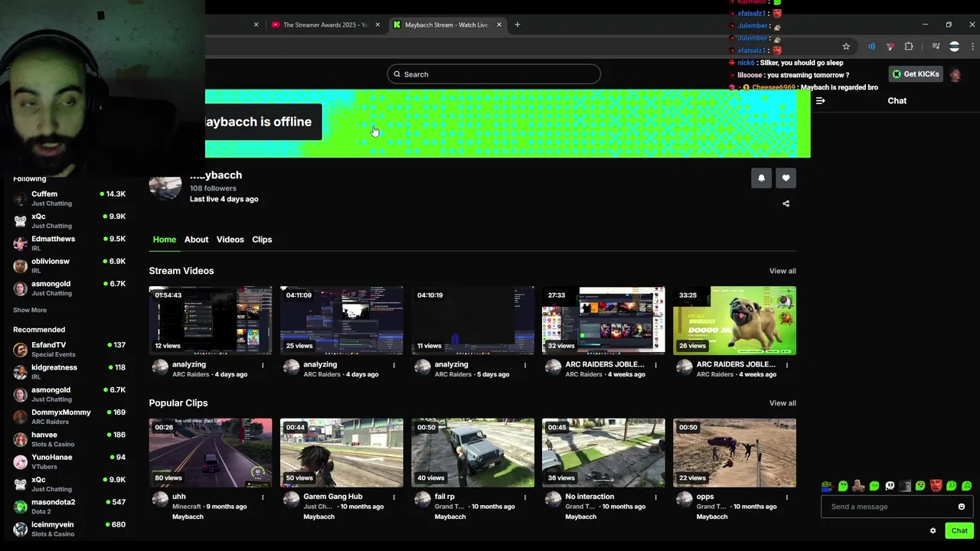Click the red face emote in quick emotes
Image resolution: width=980 pixels, height=551 pixels.
click(936, 486)
